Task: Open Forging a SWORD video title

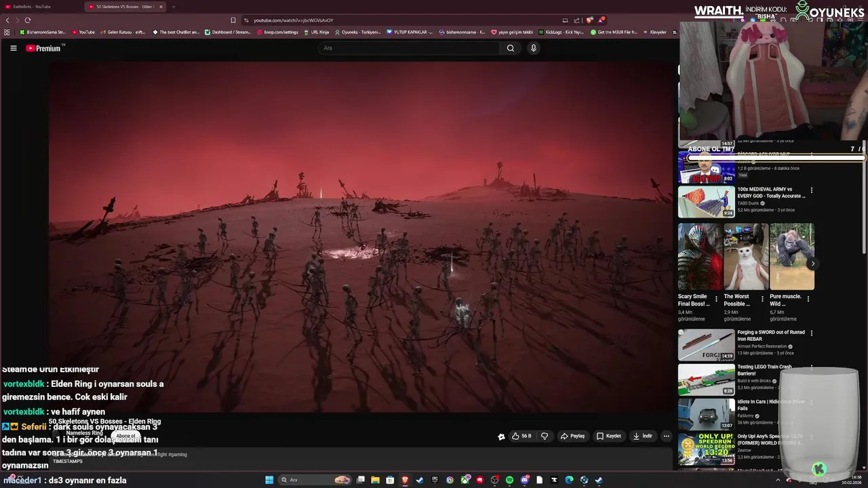Action: 771,335
